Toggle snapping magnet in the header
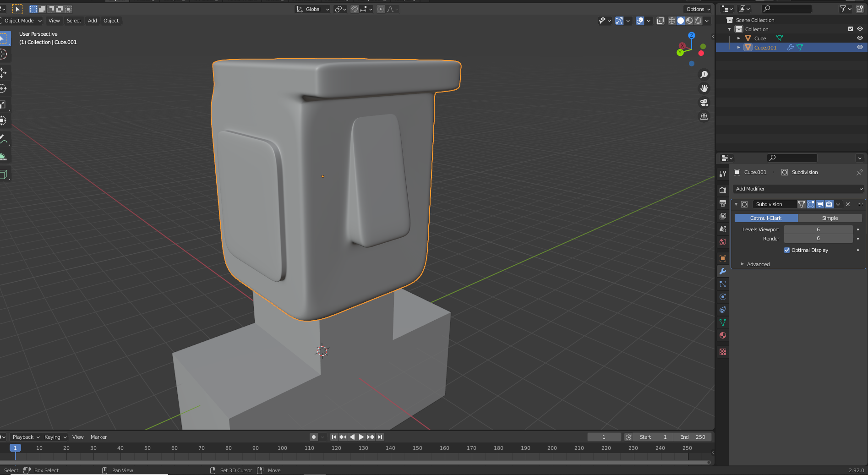Viewport: 868px width, 475px height. click(355, 9)
